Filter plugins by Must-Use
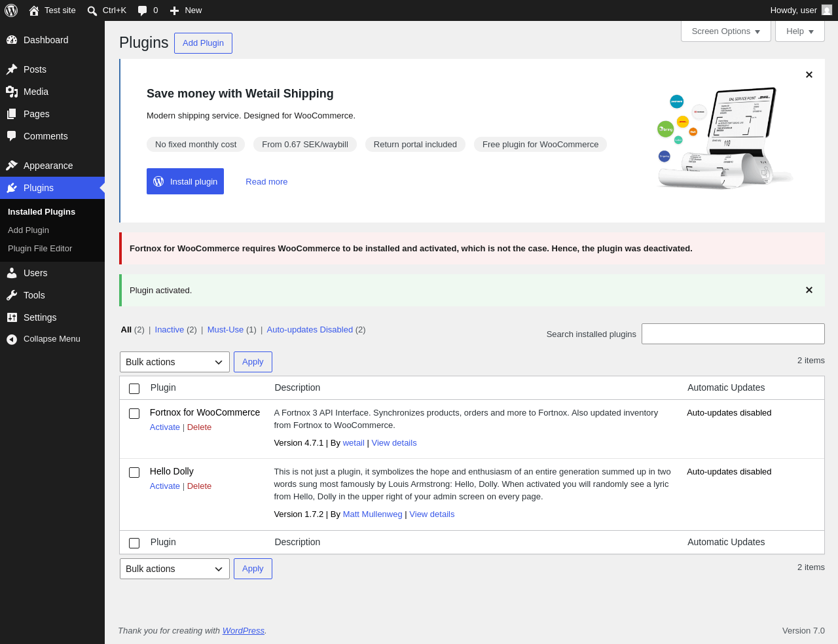Viewport: 838px width, 644px height. tap(226, 330)
